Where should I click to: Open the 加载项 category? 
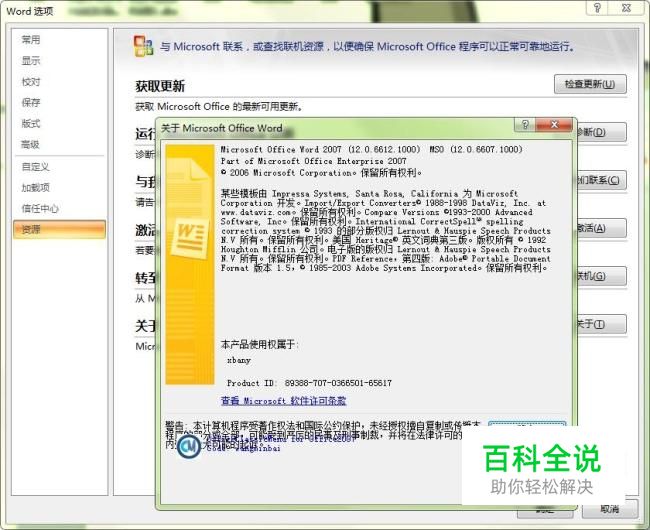pos(36,187)
